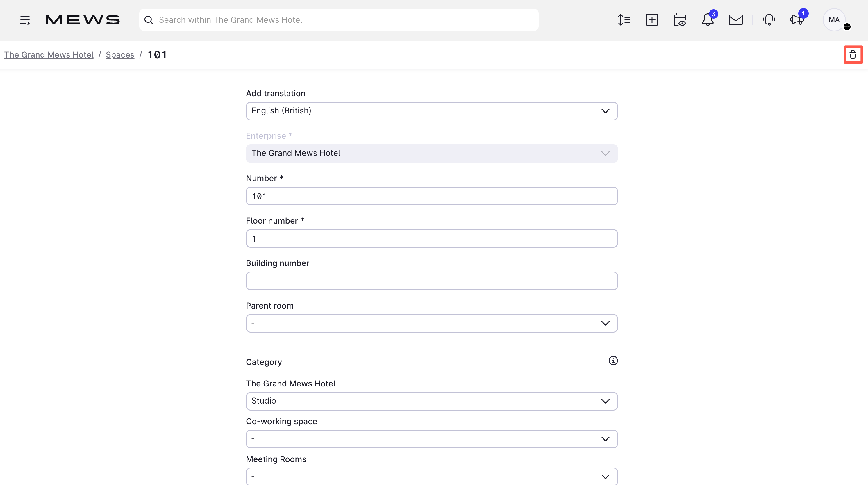Open the Studio category dropdown
The height and width of the screenshot is (485, 868).
tap(432, 401)
